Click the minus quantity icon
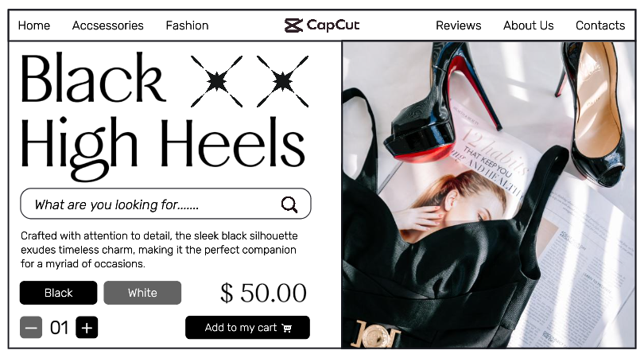The height and width of the screenshot is (358, 644). 31,328
